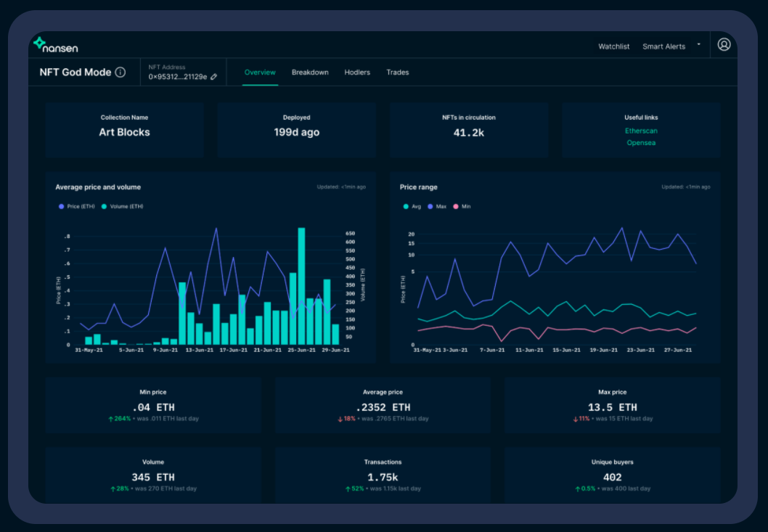The width and height of the screenshot is (768, 532).
Task: Open the Trades tab
Action: click(x=397, y=73)
